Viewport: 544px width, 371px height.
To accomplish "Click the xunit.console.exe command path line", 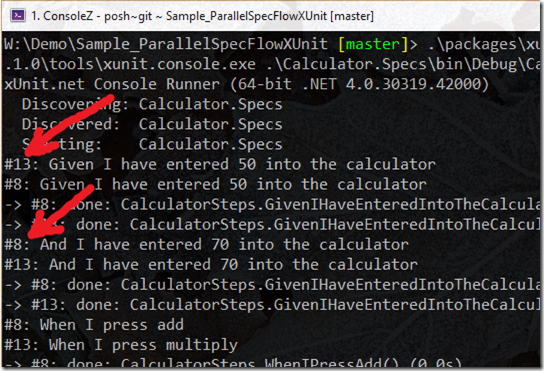I will point(272,64).
